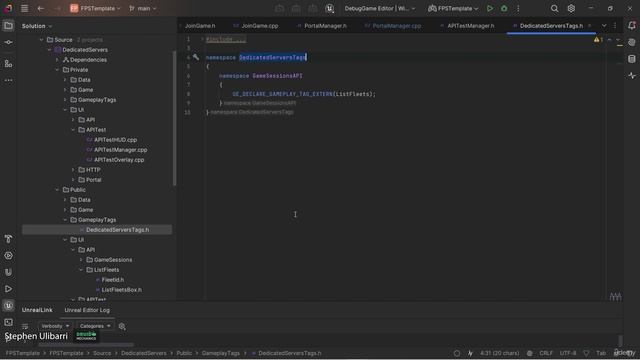This screenshot has height=360, width=640.
Task: Show more tool windows ellipsis
Action: tap(8, 80)
